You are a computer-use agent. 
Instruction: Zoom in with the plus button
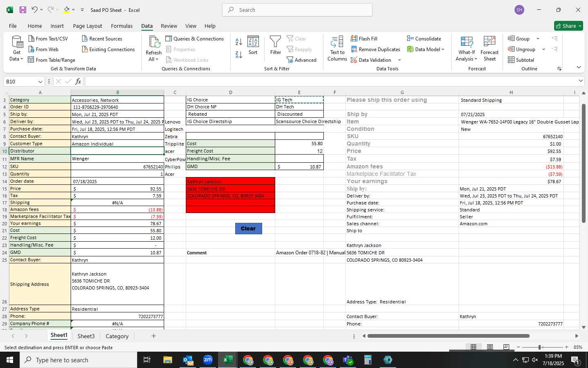(566, 347)
